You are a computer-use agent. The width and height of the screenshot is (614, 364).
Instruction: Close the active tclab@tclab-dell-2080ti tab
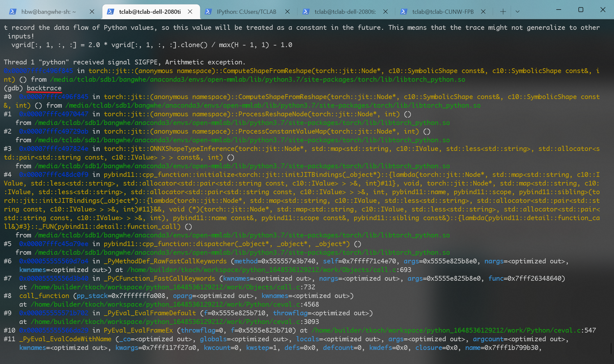(190, 12)
